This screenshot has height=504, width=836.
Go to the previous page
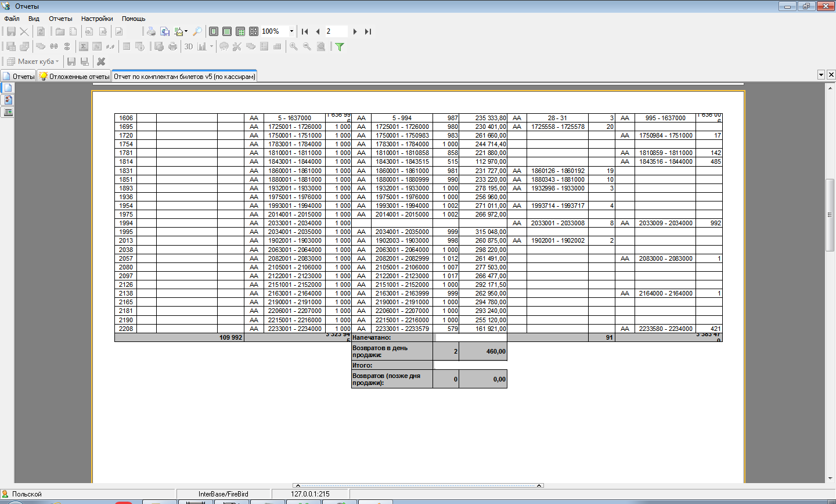click(x=318, y=31)
